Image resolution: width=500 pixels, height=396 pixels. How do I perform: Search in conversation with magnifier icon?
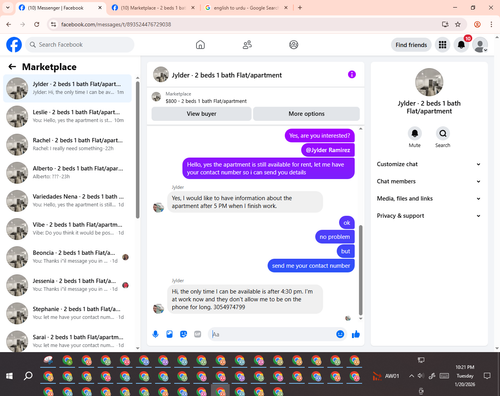(x=443, y=133)
